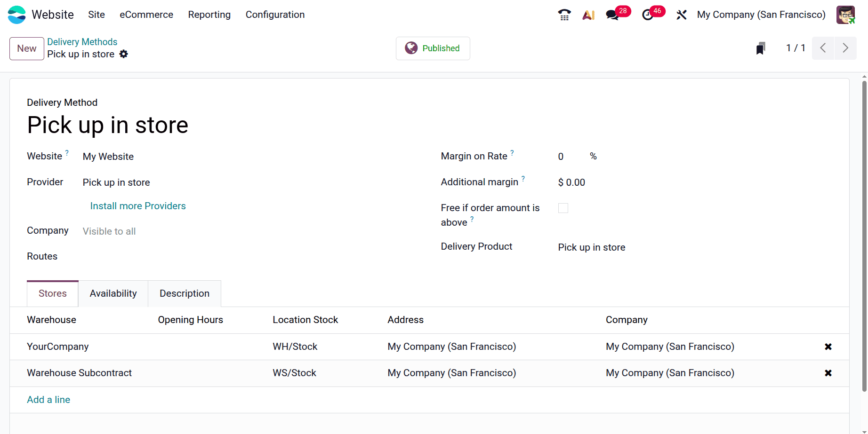Open the company switcher My Company (San Francisco)
This screenshot has height=434, width=868.
click(x=761, y=15)
